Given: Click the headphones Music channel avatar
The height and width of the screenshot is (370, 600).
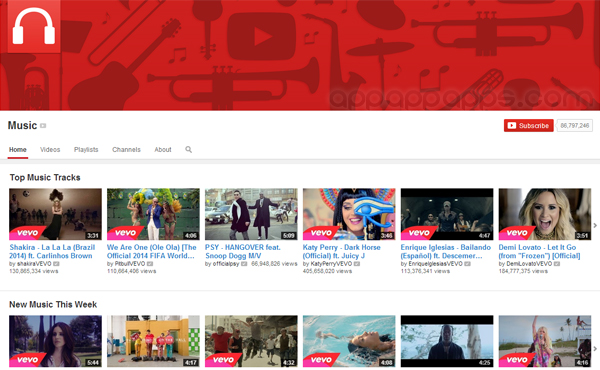Looking at the screenshot, I should pyautogui.click(x=34, y=26).
